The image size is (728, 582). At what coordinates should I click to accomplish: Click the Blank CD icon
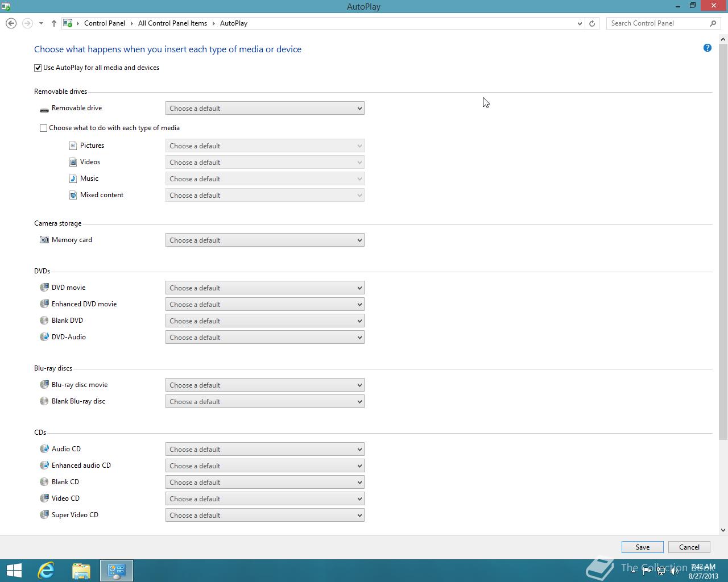[x=44, y=482]
